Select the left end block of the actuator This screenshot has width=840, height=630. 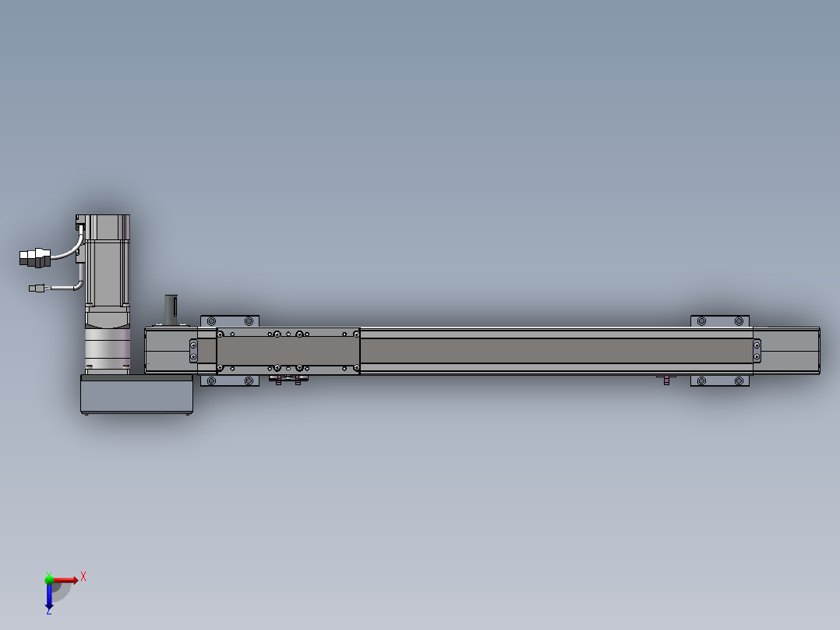tap(171, 351)
